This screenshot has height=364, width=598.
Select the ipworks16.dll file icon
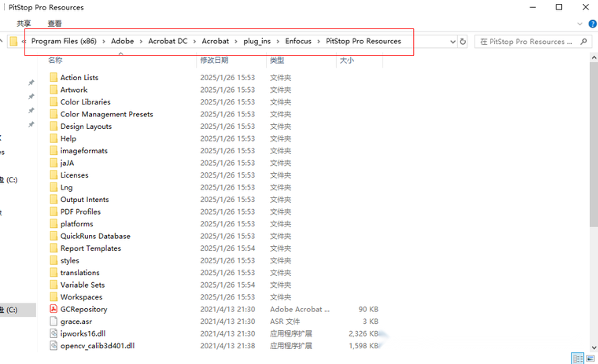[54, 333]
